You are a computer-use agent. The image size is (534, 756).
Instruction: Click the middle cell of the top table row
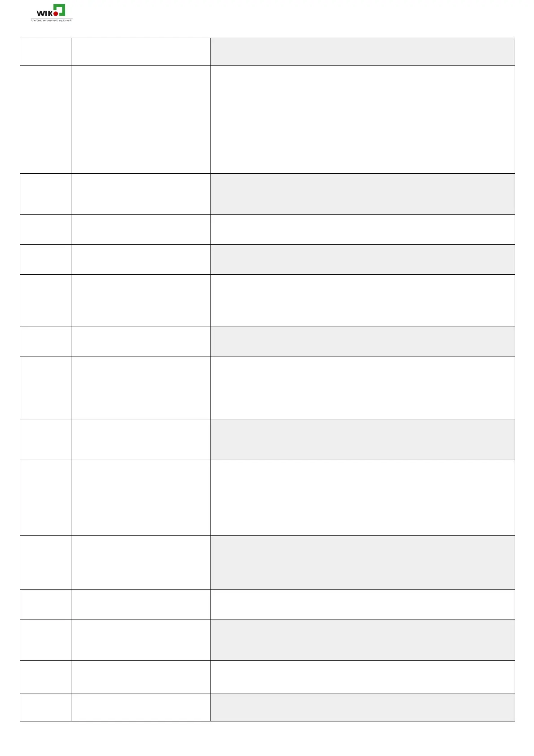(x=140, y=52)
